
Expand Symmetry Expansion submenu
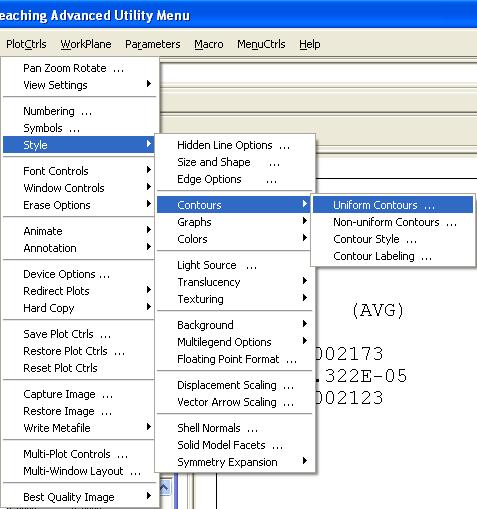click(235, 462)
